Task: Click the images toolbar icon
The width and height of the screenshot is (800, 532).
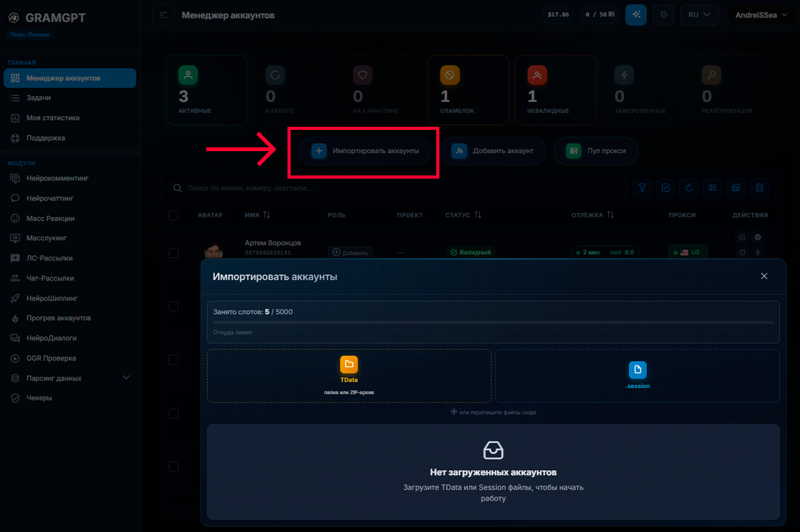Action: tap(736, 187)
